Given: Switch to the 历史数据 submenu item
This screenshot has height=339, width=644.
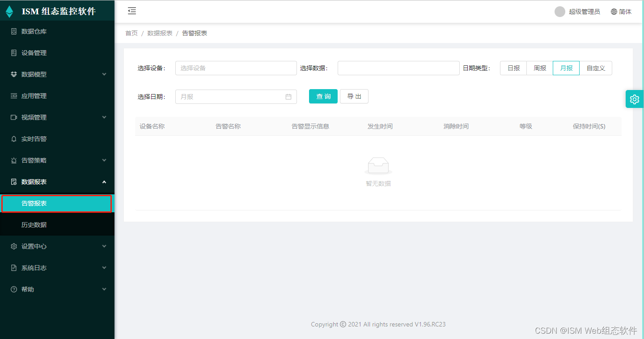Looking at the screenshot, I should coord(34,224).
